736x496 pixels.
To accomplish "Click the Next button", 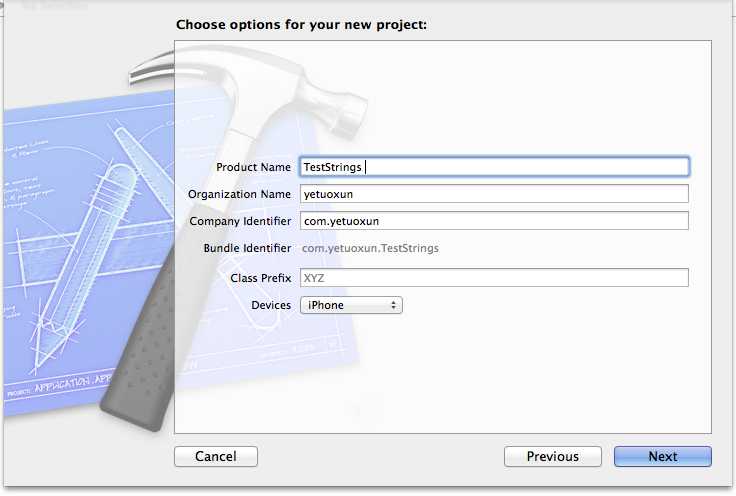I will pyautogui.click(x=662, y=456).
